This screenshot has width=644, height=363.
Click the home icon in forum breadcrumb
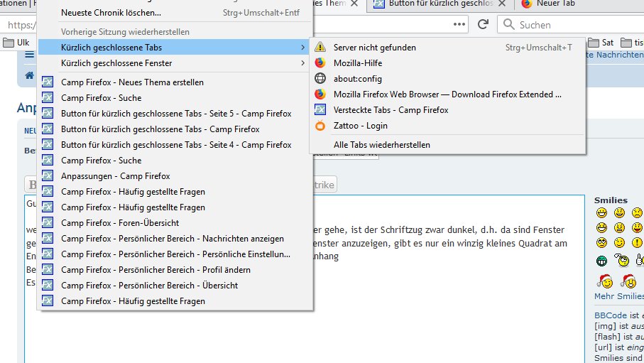[29, 75]
